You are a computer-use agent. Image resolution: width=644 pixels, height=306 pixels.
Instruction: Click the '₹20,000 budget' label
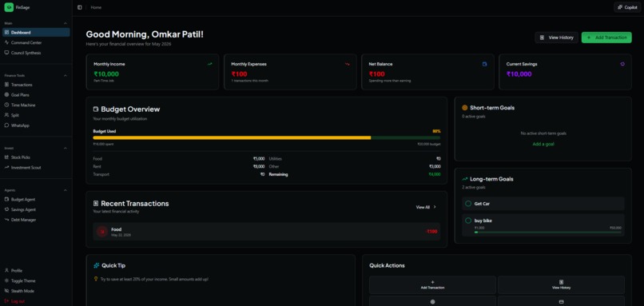tap(429, 144)
